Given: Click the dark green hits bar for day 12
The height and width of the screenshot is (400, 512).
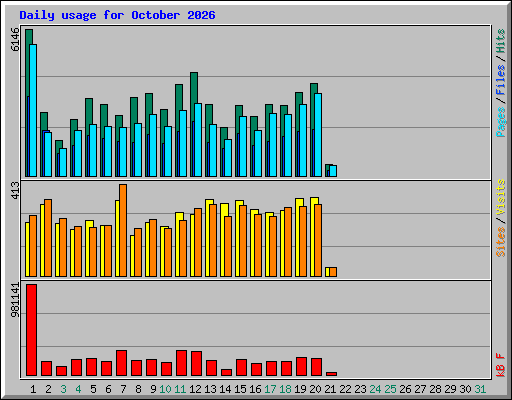Looking at the screenshot, I should (194, 88).
